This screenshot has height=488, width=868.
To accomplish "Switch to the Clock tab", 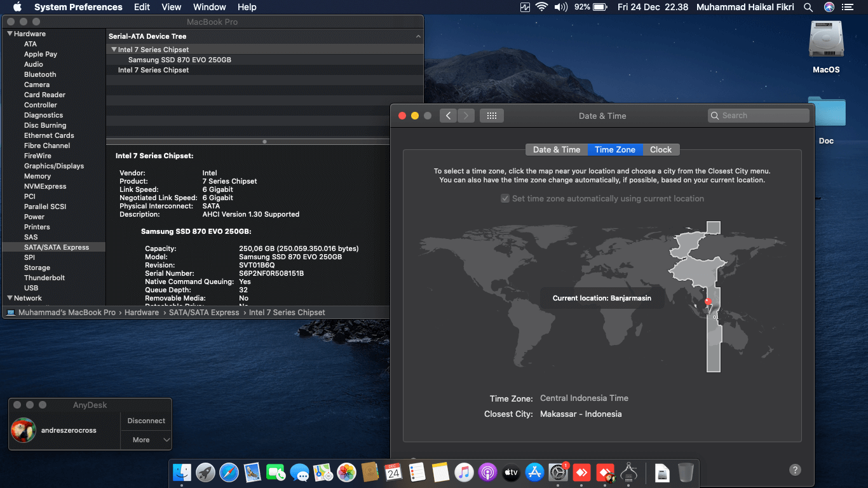I will pos(660,149).
